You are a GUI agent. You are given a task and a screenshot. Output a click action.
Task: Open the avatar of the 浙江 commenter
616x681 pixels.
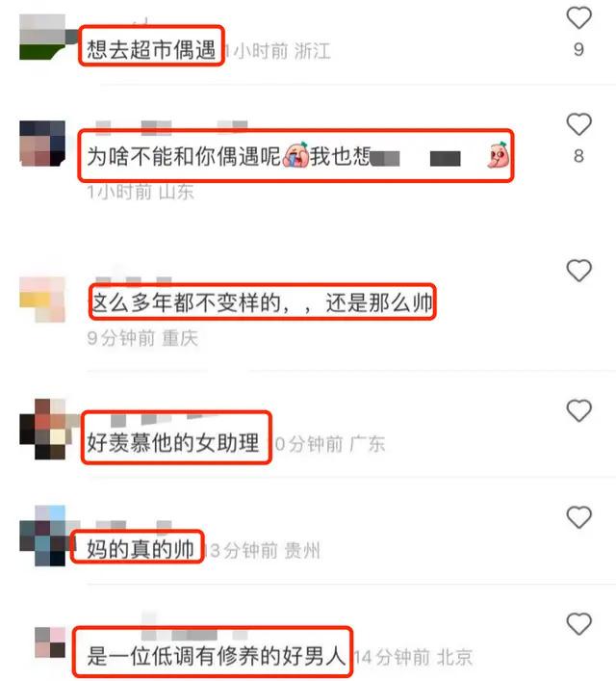42,37
